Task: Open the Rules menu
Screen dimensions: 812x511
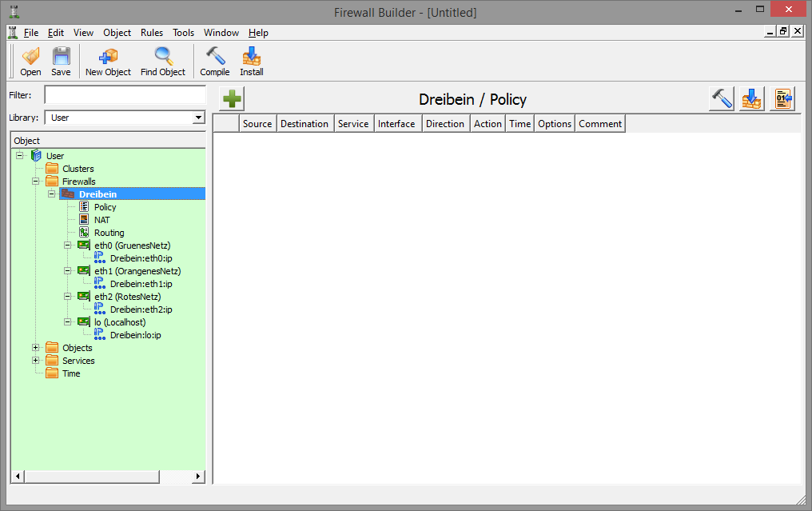Action: click(x=151, y=33)
